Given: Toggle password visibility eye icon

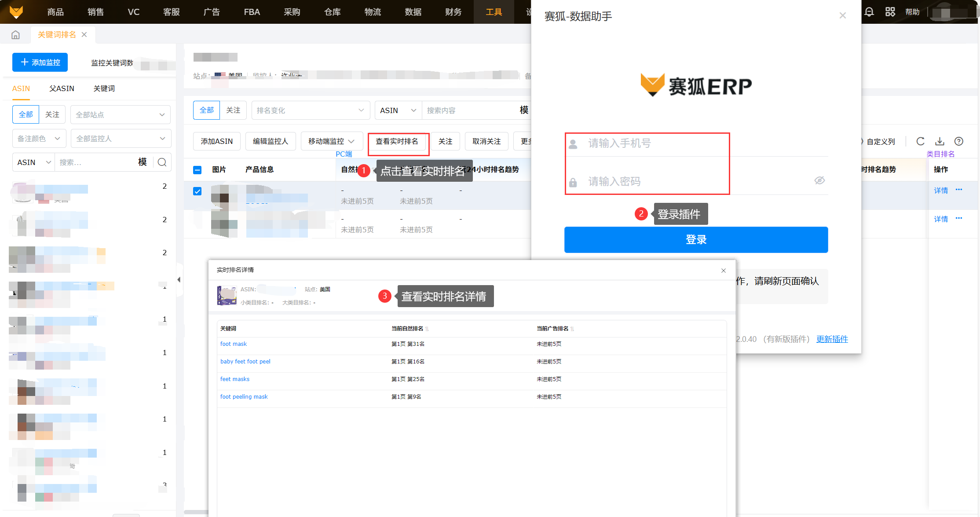Looking at the screenshot, I should (x=819, y=180).
